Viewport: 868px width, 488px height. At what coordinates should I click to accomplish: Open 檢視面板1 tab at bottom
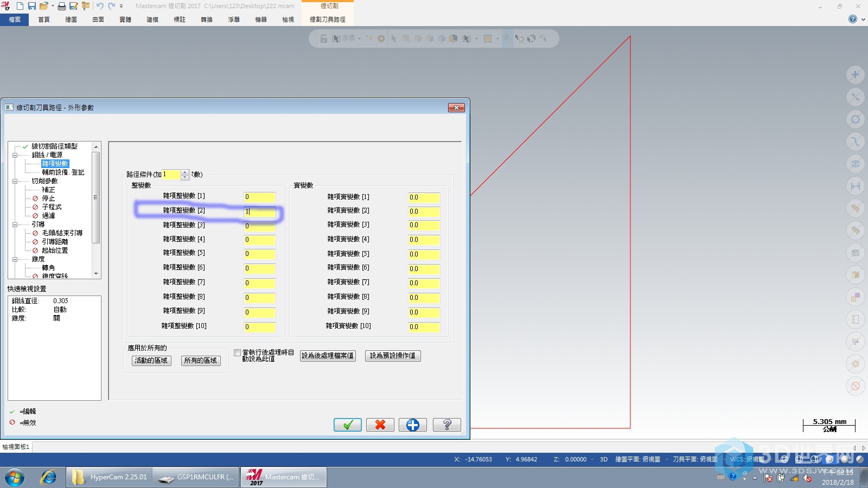pos(16,447)
